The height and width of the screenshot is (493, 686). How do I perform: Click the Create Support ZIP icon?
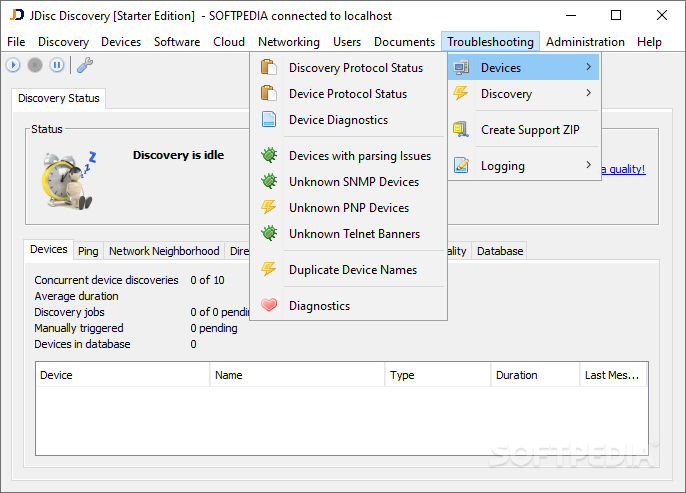(461, 129)
